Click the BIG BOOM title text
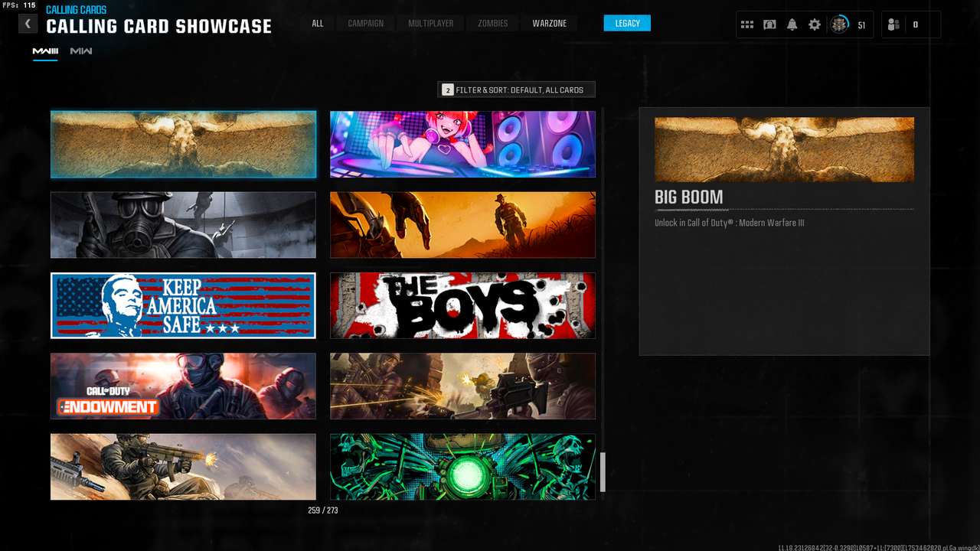 tap(688, 197)
